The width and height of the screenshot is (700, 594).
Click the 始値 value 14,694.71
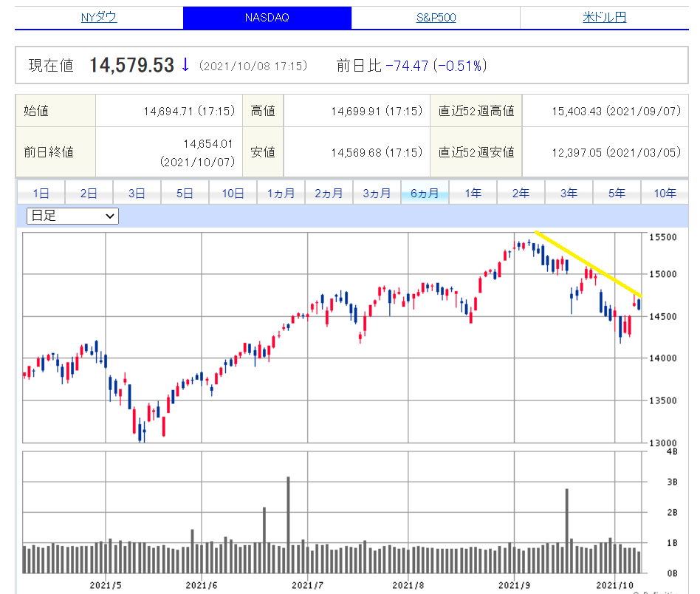(169, 112)
